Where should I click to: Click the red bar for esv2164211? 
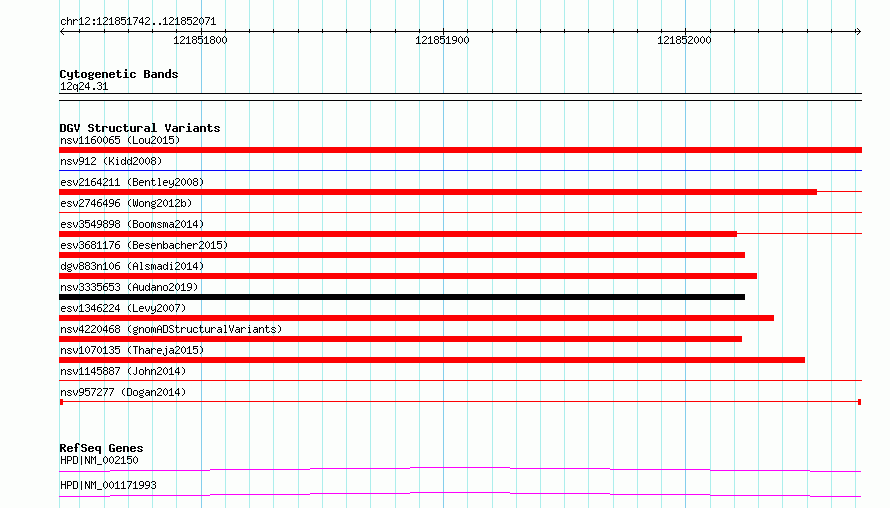[438, 192]
